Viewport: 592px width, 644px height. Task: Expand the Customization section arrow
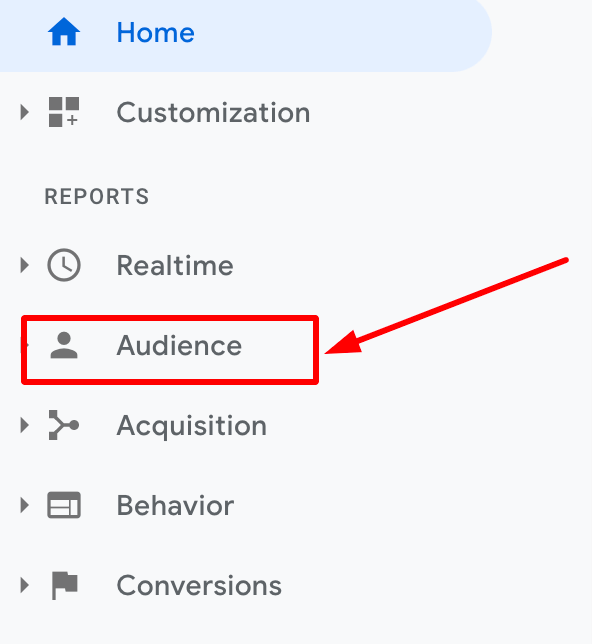[25, 112]
